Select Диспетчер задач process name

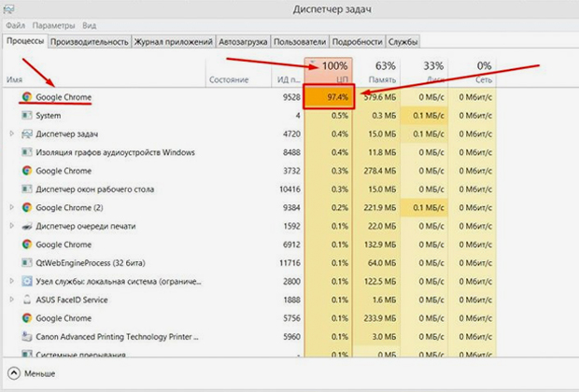(67, 134)
